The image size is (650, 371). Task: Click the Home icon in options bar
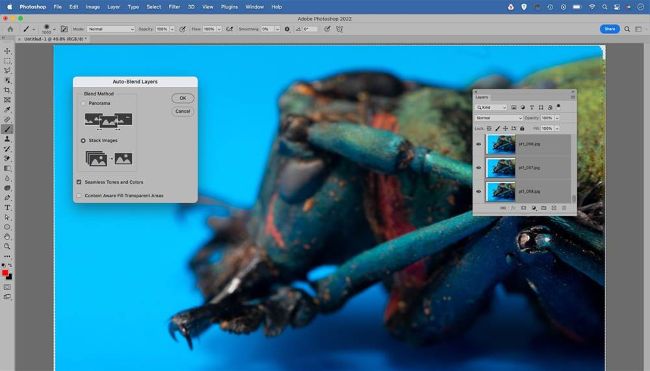(x=10, y=29)
